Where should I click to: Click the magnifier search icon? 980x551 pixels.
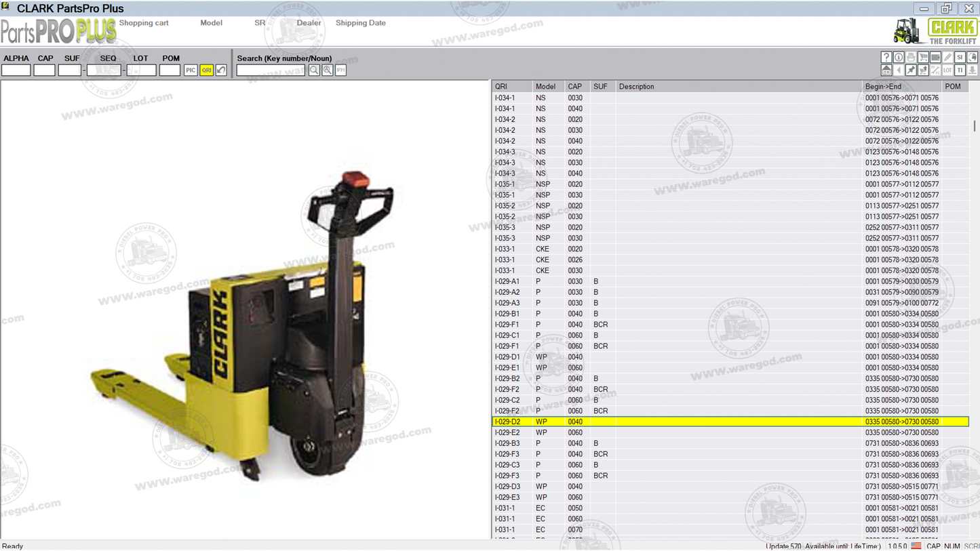pos(314,70)
